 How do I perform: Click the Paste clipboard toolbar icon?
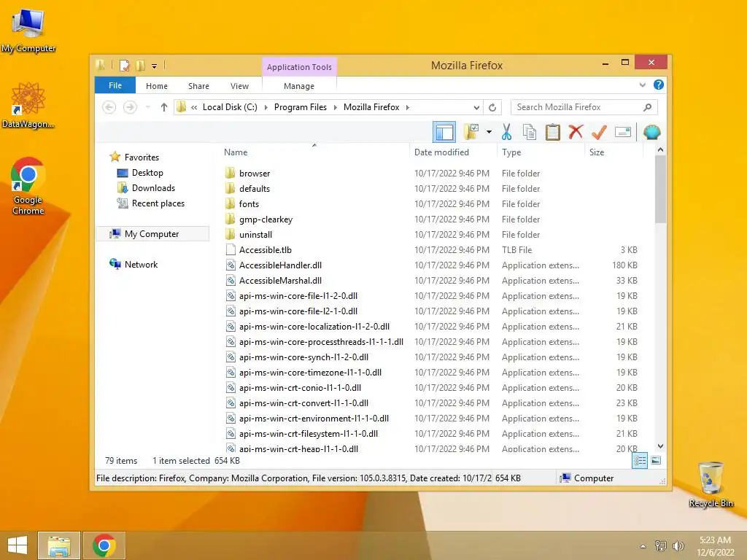tap(553, 132)
